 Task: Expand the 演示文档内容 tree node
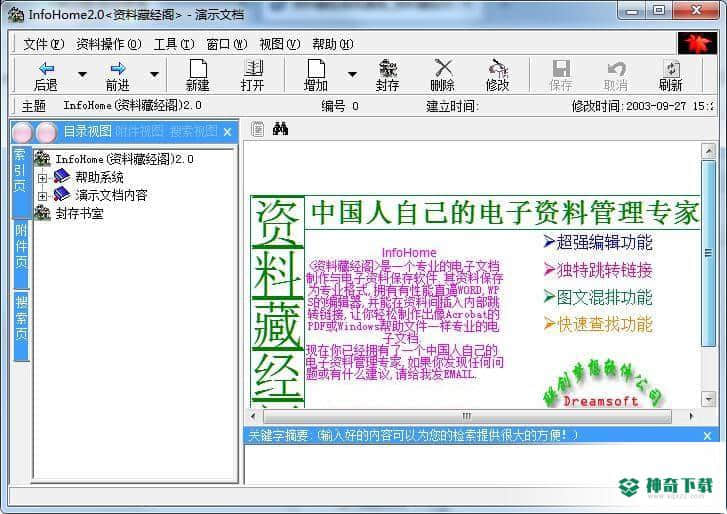(x=42, y=196)
